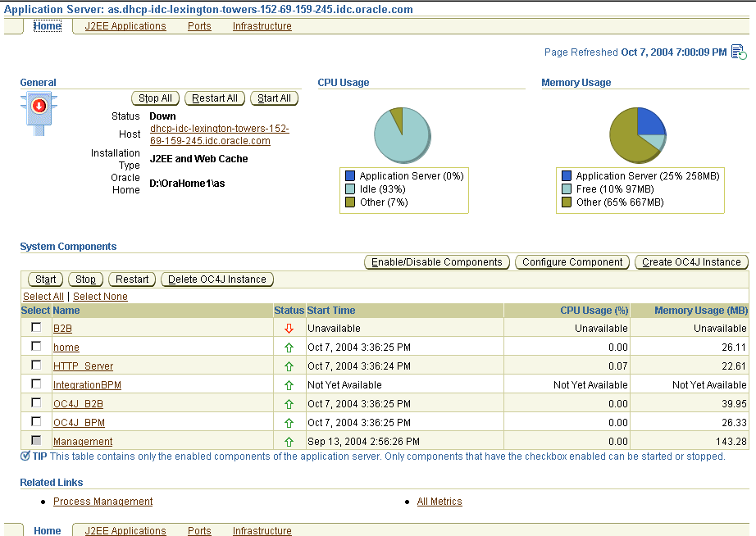Open the bottom Infrastructure tab
The width and height of the screenshot is (756, 536).
tap(262, 530)
